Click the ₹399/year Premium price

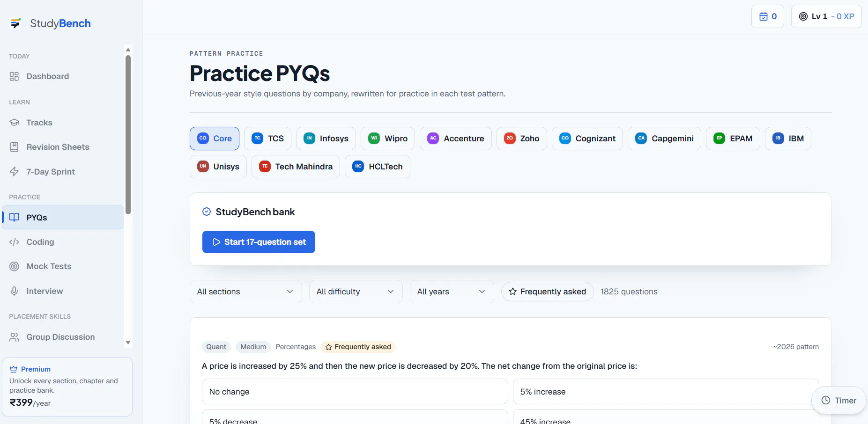pos(30,402)
